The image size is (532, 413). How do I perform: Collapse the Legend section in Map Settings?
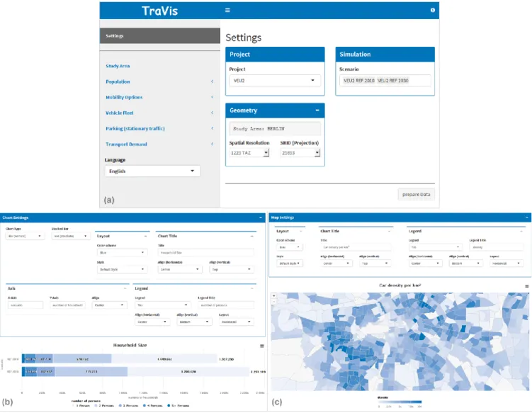521,231
